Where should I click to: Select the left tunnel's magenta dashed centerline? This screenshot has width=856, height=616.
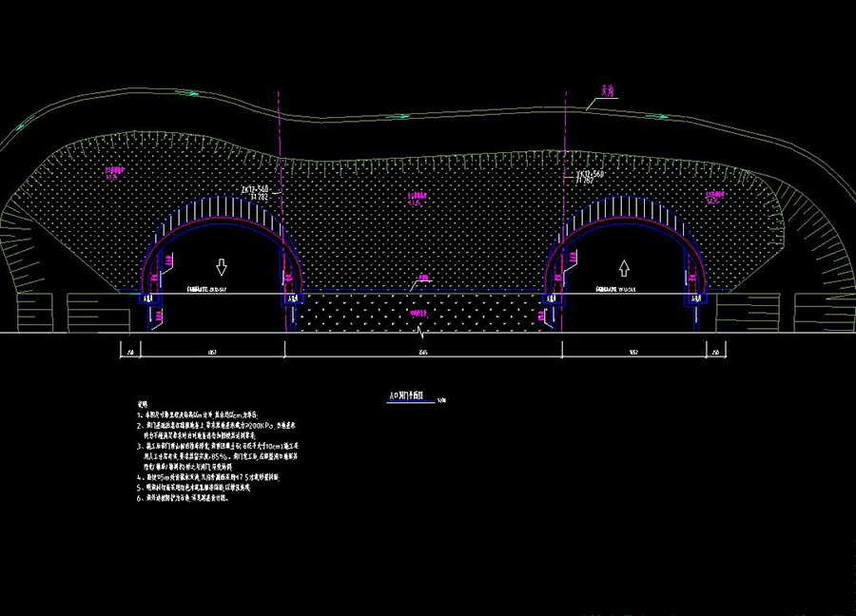pyautogui.click(x=279, y=143)
